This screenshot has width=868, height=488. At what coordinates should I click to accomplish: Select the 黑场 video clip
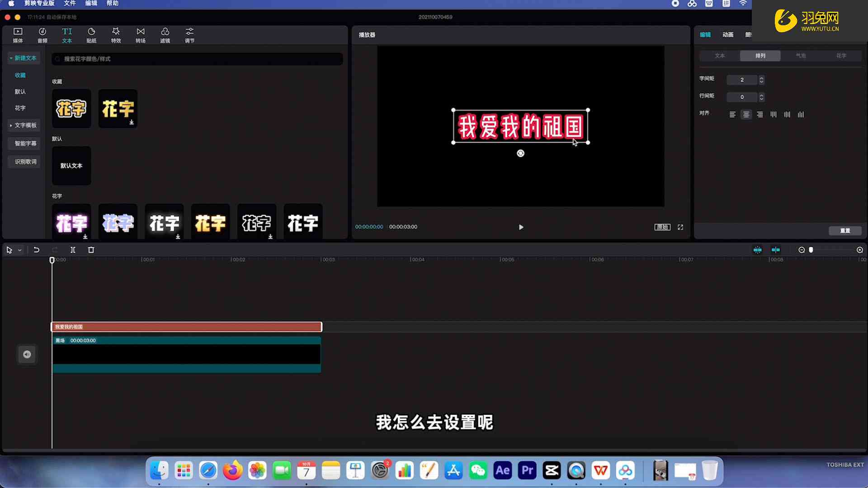tap(186, 355)
